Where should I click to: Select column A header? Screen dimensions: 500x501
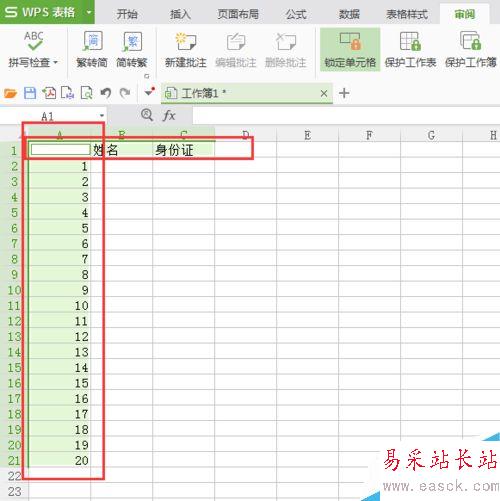60,135
